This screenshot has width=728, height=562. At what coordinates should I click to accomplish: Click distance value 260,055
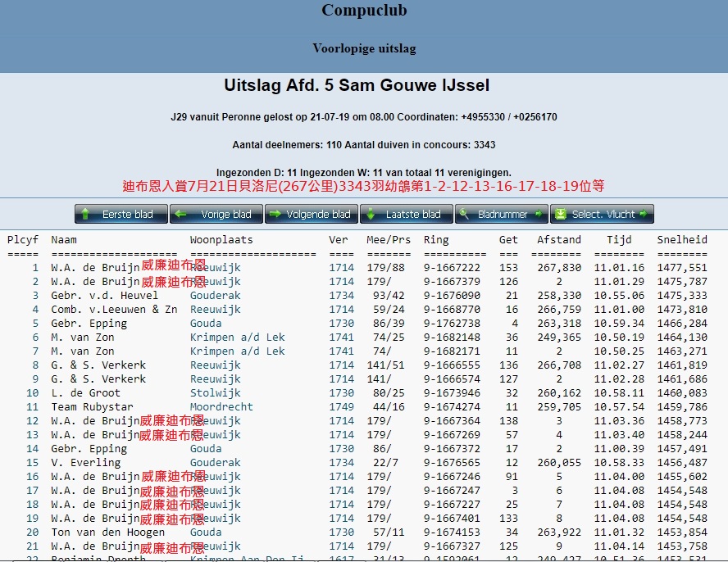click(559, 463)
